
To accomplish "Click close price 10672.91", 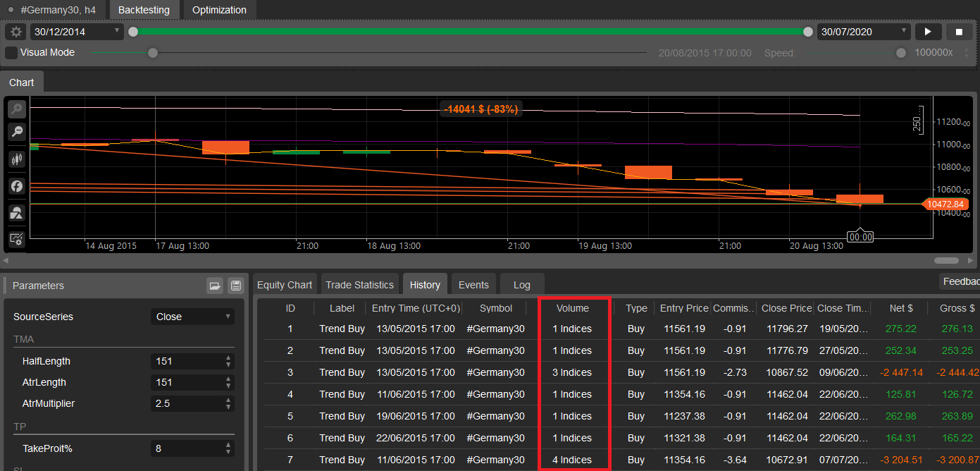I will (x=786, y=460).
